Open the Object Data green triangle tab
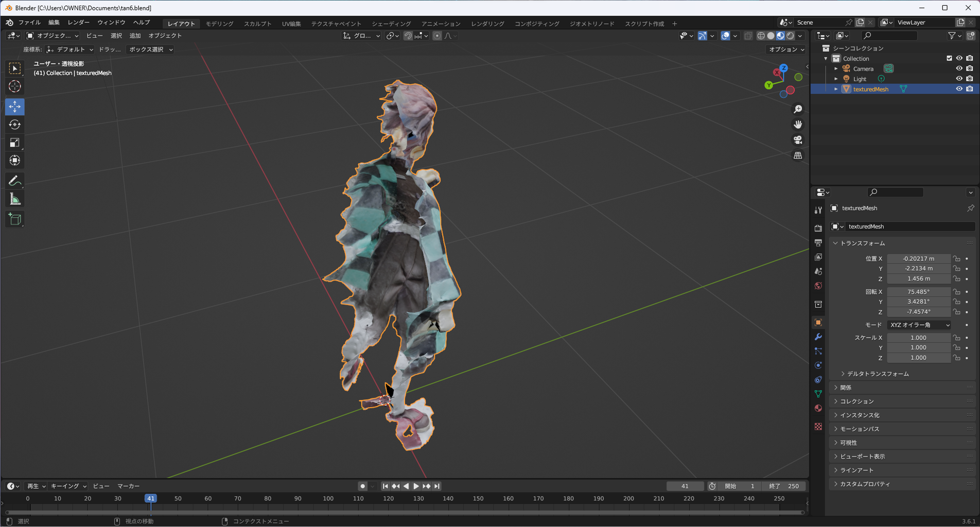This screenshot has height=527, width=980. [818, 394]
